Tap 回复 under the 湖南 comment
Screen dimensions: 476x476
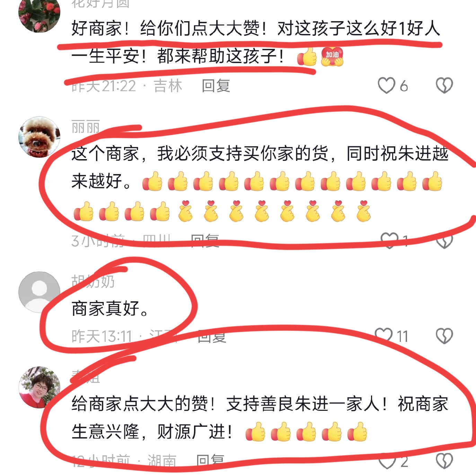coord(210,461)
